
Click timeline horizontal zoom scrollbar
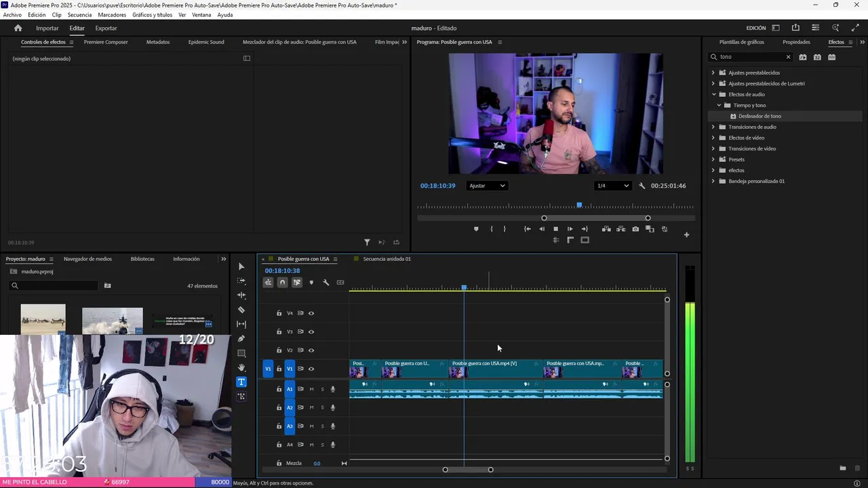468,470
